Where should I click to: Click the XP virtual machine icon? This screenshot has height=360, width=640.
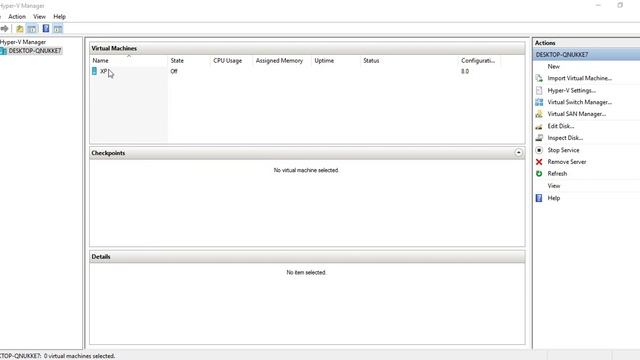click(94, 71)
